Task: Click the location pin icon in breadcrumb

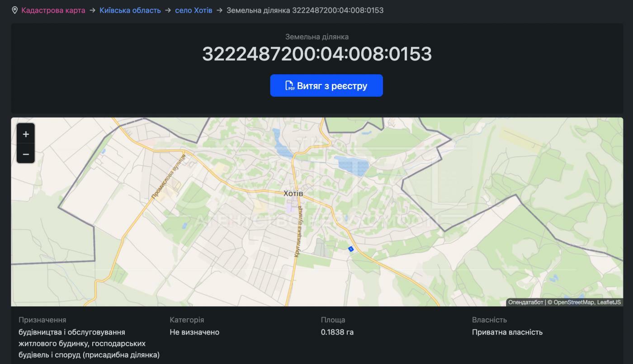Action: click(x=14, y=10)
